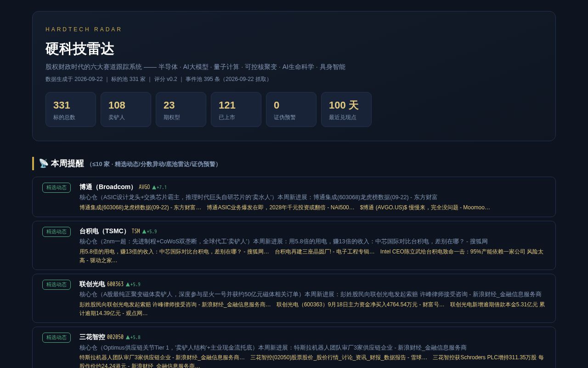The height and width of the screenshot is (368, 588).
Task: Click the 精选动态 tag on the 台积电 row
Action: [x=57, y=232]
